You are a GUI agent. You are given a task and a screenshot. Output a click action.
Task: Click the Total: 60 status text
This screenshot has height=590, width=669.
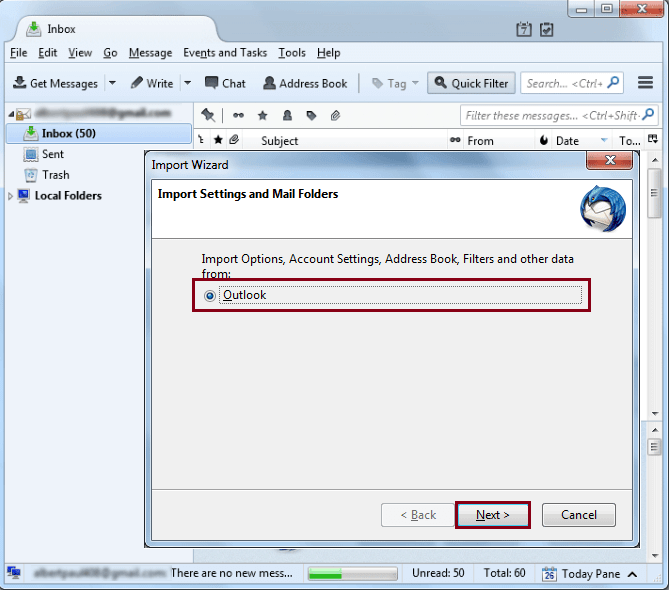coord(504,573)
